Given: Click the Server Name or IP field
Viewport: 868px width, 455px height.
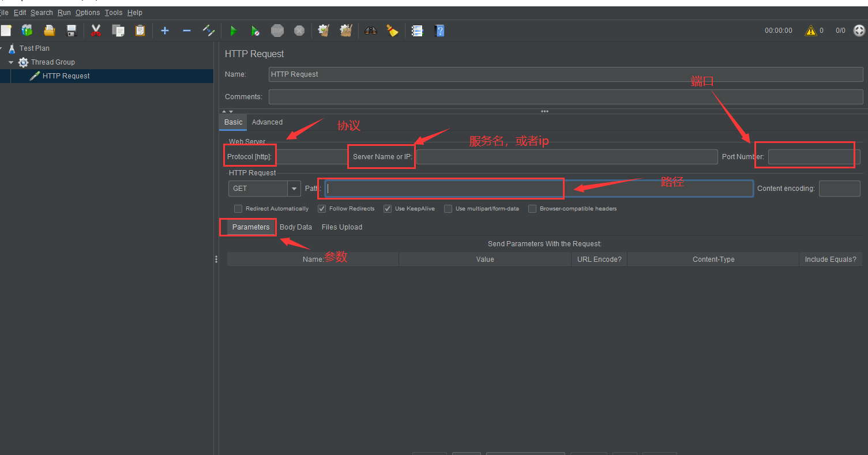Looking at the screenshot, I should (x=566, y=157).
